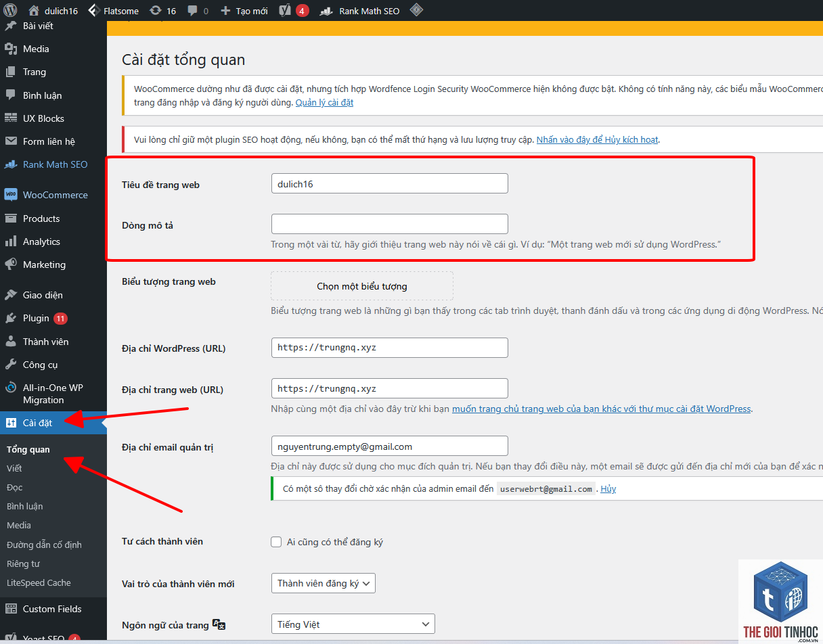The image size is (823, 644).
Task: Click Quản lý cài đặt link
Action: pos(324,102)
